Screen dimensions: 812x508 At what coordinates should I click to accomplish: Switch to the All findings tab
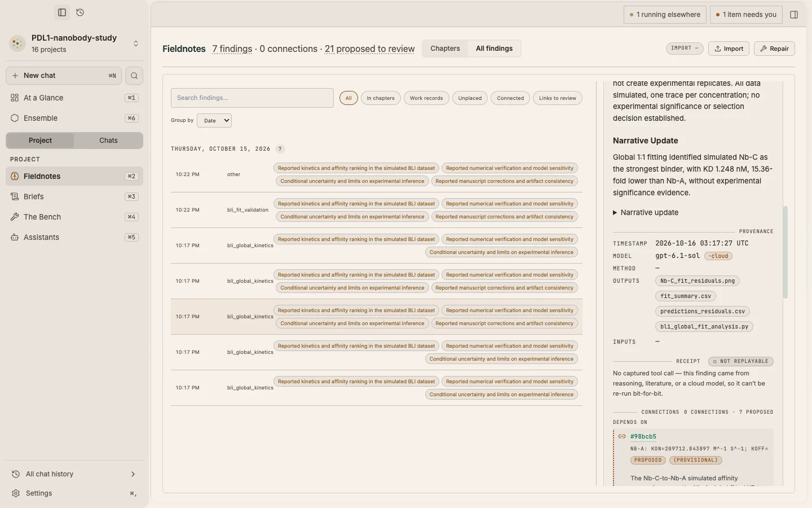click(494, 49)
